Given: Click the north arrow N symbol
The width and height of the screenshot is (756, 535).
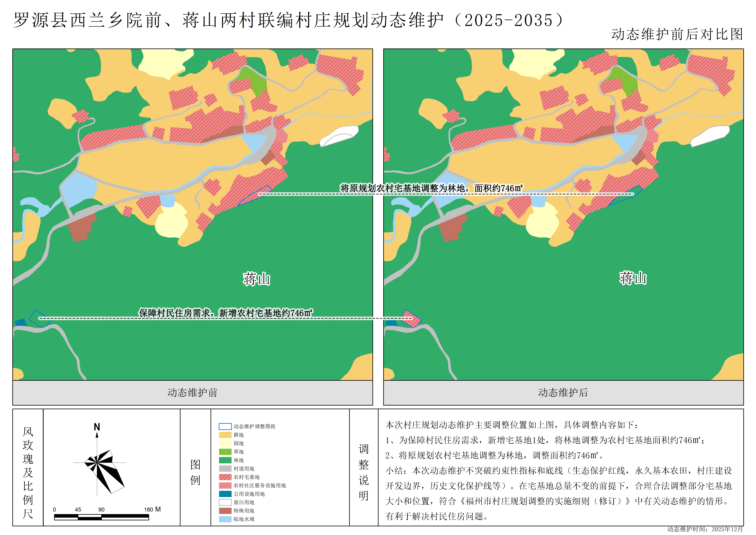Looking at the screenshot, I should 97,427.
